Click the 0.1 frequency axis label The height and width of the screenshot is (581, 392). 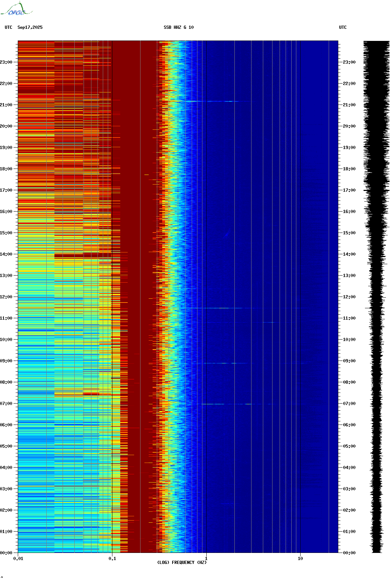click(x=112, y=559)
